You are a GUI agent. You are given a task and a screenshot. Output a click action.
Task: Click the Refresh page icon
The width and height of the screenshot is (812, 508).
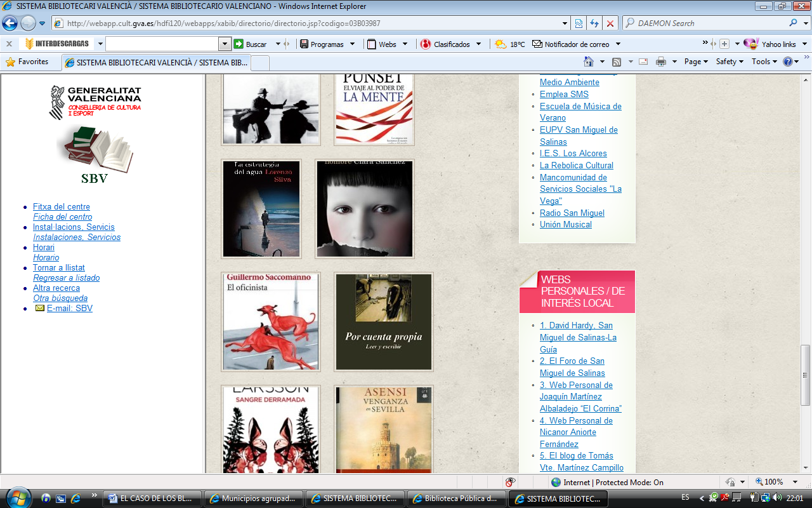click(x=594, y=23)
